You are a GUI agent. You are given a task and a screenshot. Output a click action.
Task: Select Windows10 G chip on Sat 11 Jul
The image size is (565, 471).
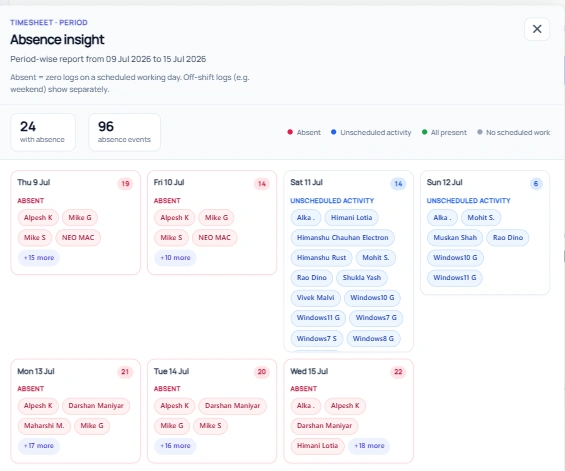[372, 298]
